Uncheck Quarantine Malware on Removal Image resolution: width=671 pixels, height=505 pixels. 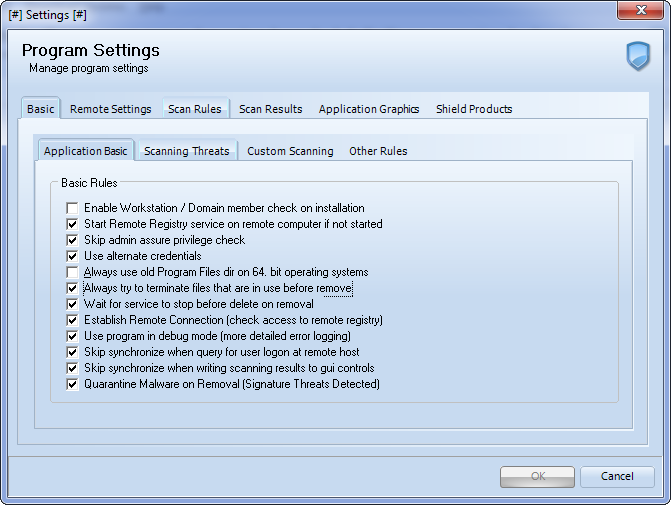point(72,384)
